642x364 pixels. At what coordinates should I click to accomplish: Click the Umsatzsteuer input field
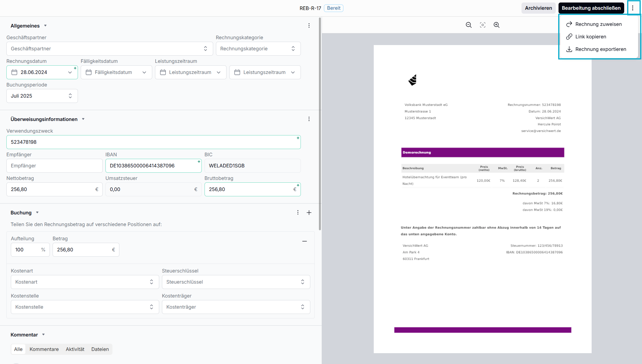tap(154, 189)
